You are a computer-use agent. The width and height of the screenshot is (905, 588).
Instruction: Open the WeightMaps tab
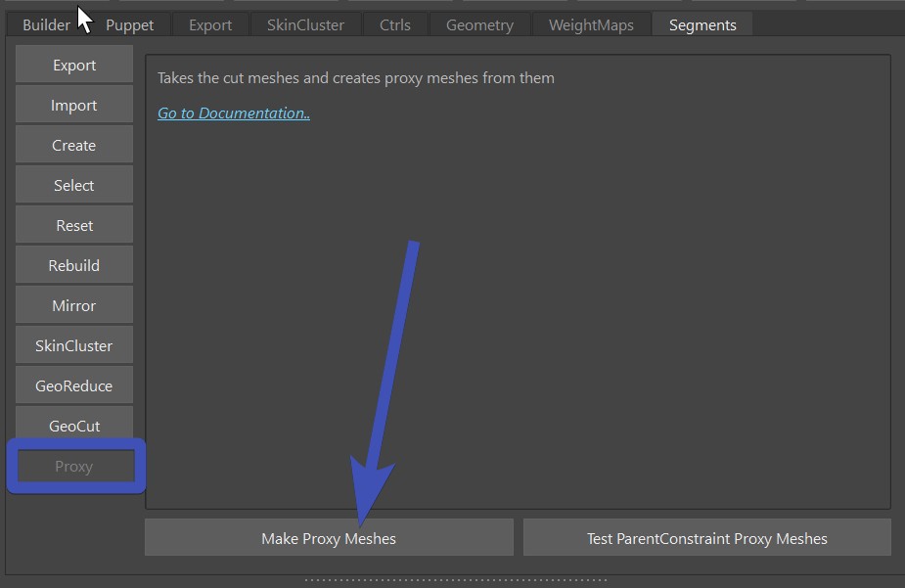coord(591,25)
